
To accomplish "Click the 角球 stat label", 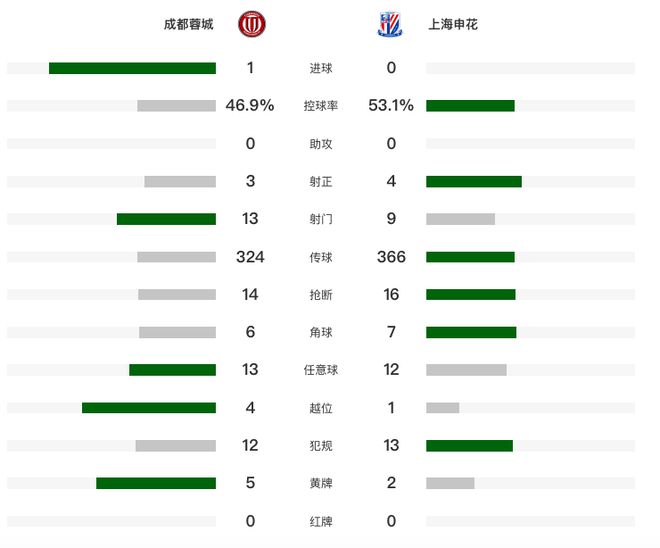I will click(321, 332).
